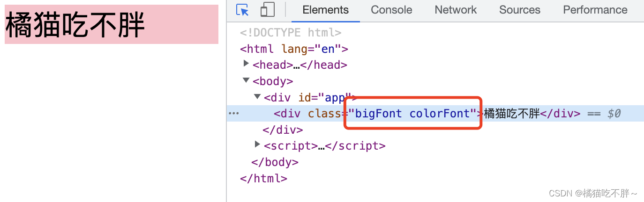
Task: Select the closing </html> tag line
Action: pyautogui.click(x=263, y=178)
